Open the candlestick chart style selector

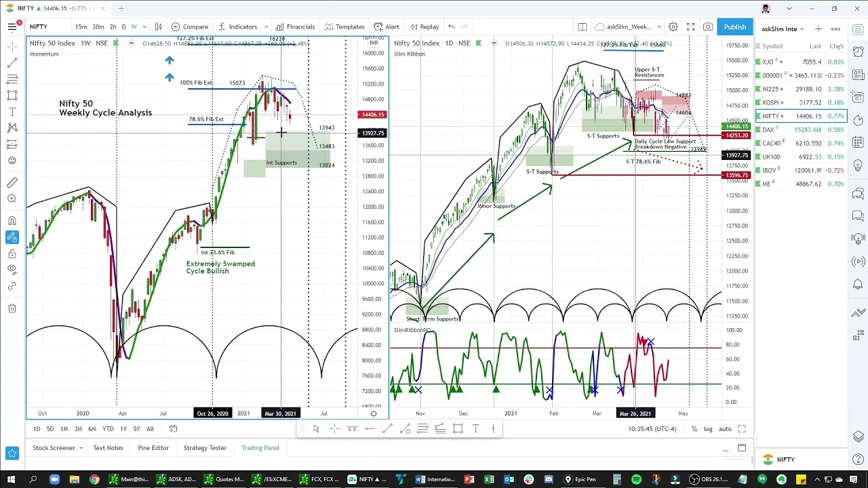tap(158, 26)
